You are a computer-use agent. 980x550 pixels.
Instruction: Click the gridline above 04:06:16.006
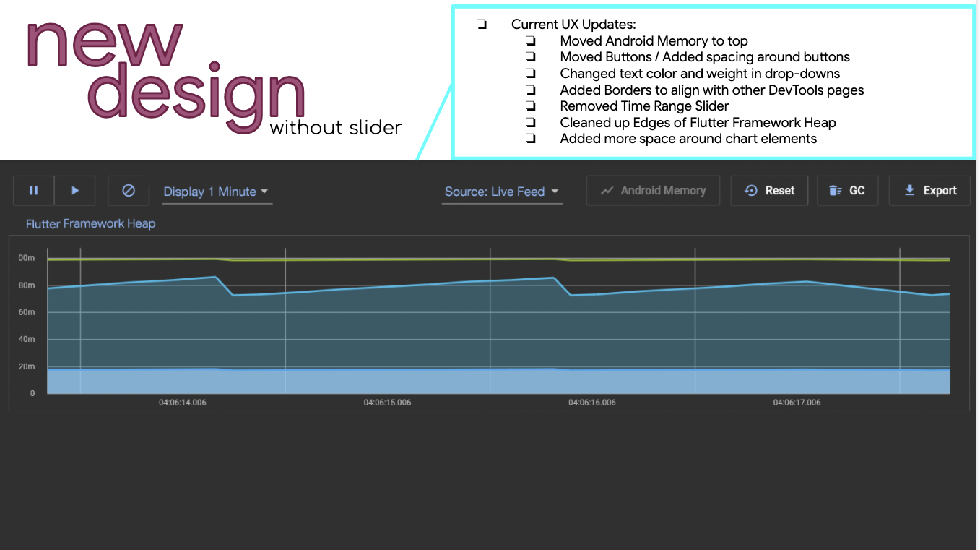tap(693, 318)
